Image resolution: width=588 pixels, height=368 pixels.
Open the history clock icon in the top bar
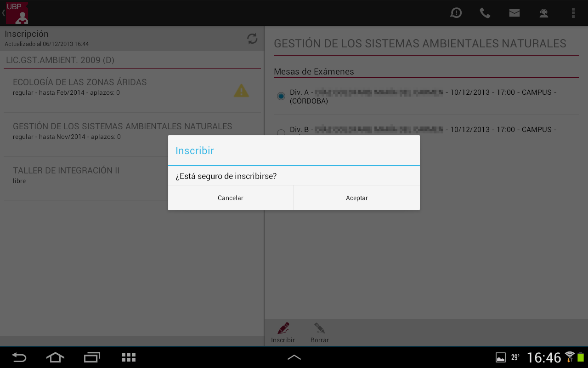456,13
